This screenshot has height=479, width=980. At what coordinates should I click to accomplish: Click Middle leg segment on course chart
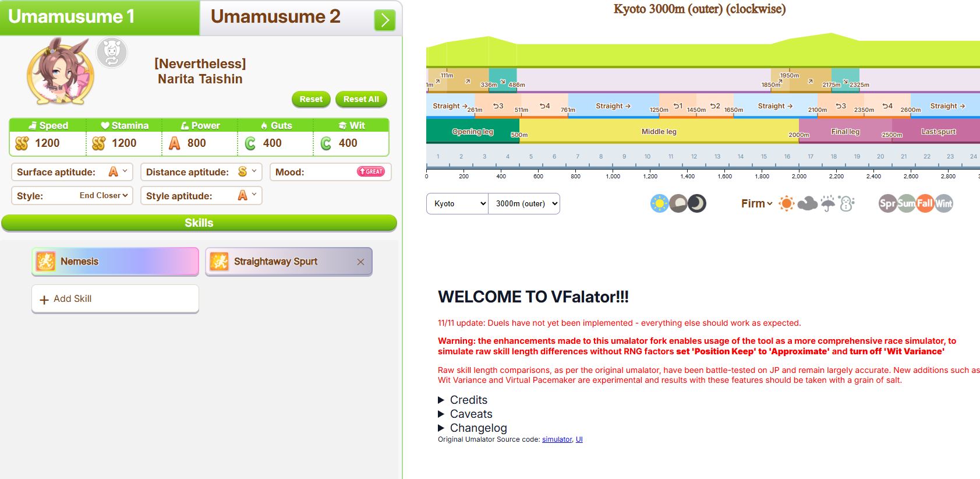coord(659,131)
